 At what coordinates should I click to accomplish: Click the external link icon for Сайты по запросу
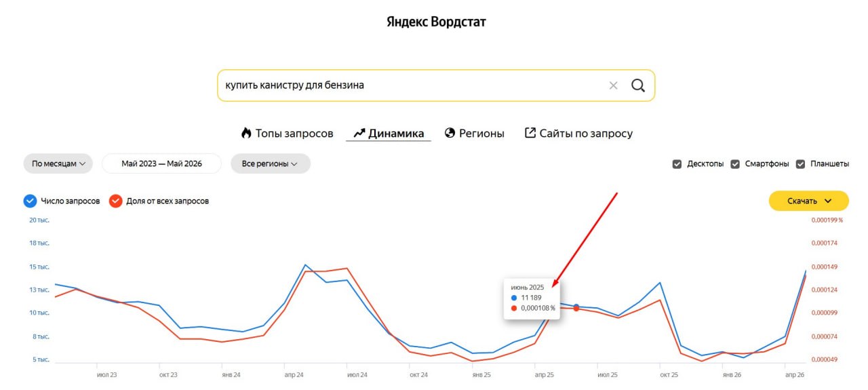530,133
